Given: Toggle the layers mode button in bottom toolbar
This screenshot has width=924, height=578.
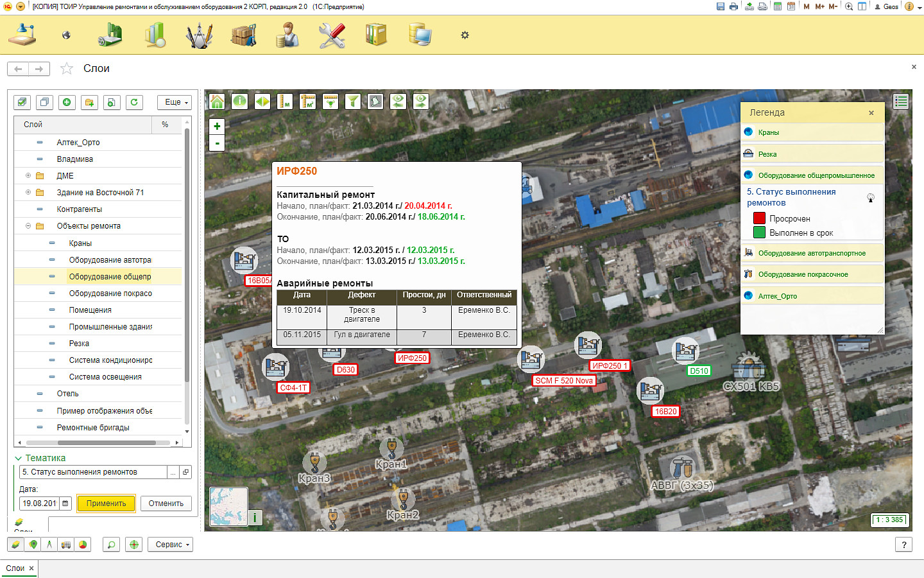Looking at the screenshot, I should tap(16, 545).
